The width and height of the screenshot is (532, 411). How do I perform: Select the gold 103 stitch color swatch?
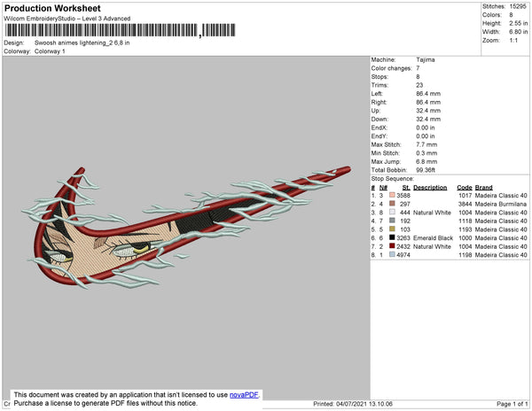392,229
